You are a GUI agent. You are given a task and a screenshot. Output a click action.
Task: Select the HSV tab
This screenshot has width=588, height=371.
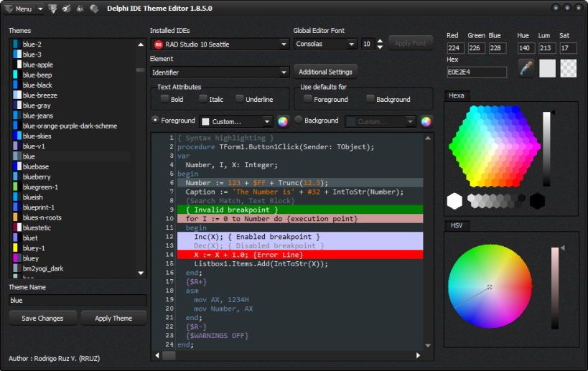coord(457,225)
